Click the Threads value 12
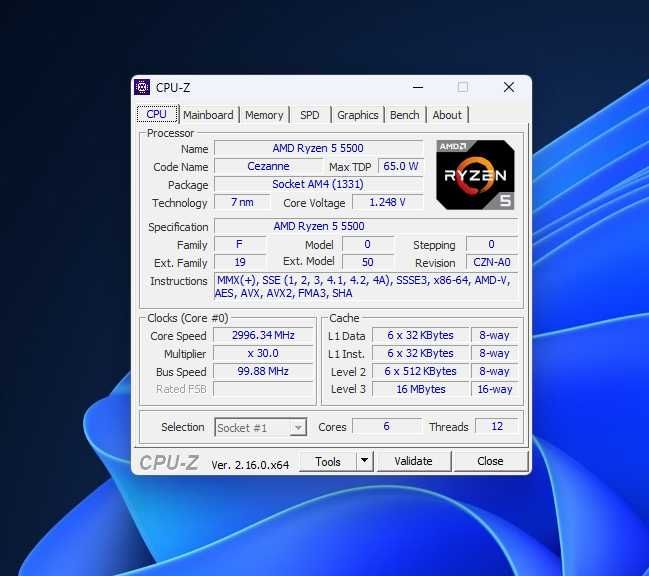This screenshot has width=649, height=576. 497,426
